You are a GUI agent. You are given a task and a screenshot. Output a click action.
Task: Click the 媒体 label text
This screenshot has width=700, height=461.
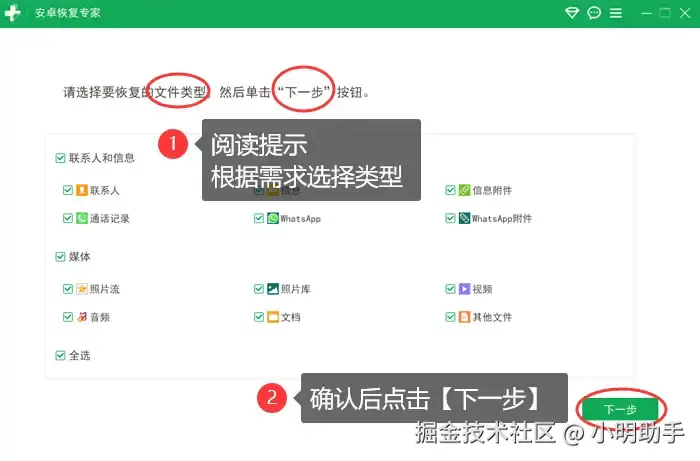[x=79, y=257]
